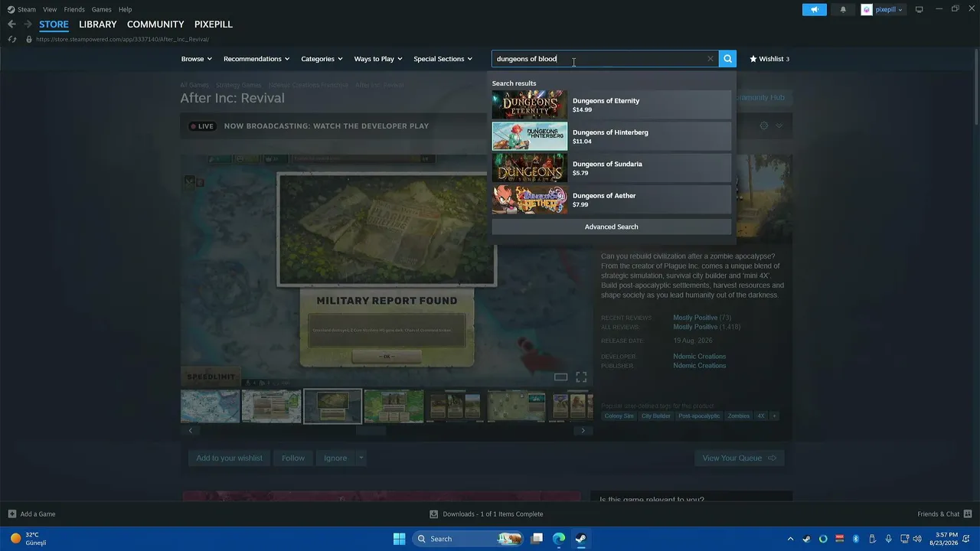Open the Ways to Play dropdown
Screen dimensions: 980x551
click(x=378, y=59)
